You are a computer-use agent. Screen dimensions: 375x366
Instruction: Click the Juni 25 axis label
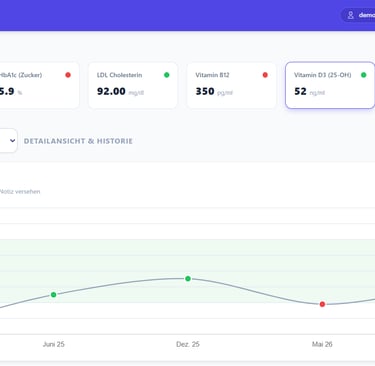pos(54,344)
